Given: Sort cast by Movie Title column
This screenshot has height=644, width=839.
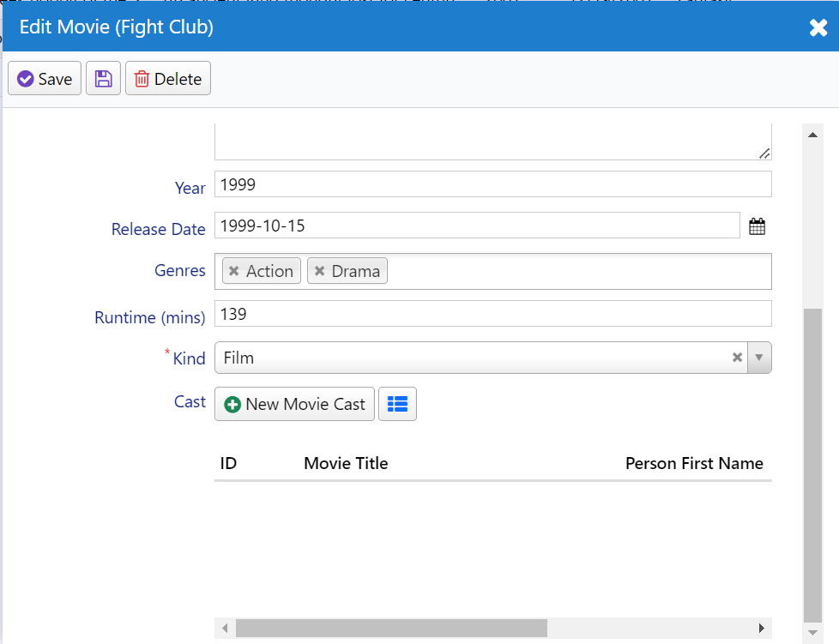Looking at the screenshot, I should [x=346, y=463].
